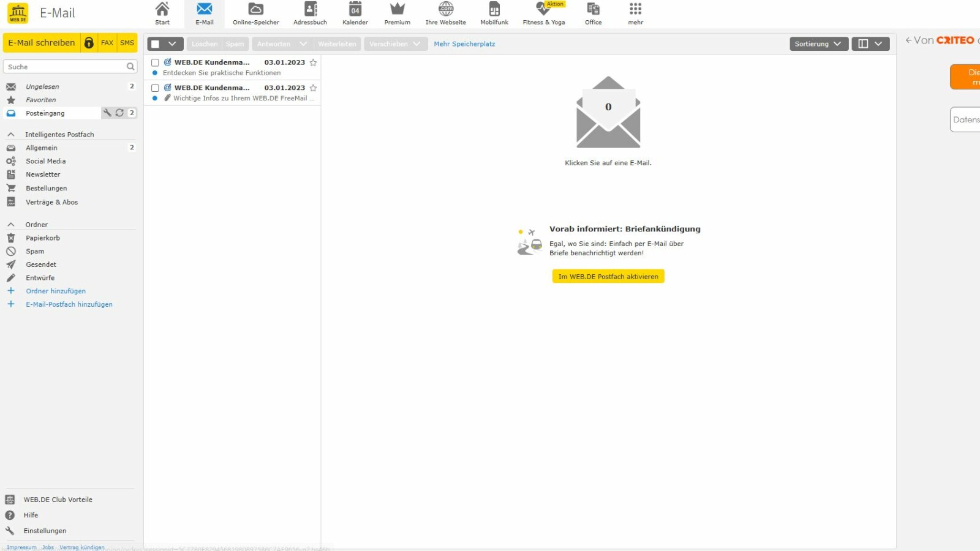Open the Sortierung dropdown
980x551 pixels.
[818, 43]
